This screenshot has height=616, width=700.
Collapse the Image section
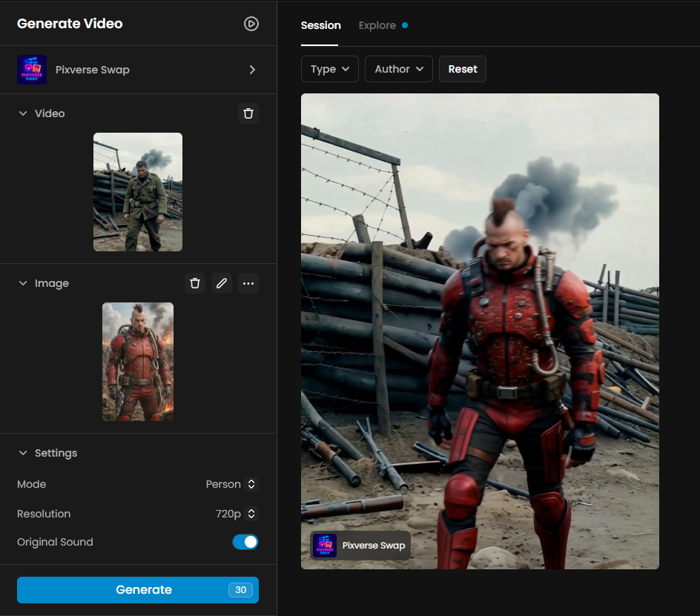[x=23, y=283]
